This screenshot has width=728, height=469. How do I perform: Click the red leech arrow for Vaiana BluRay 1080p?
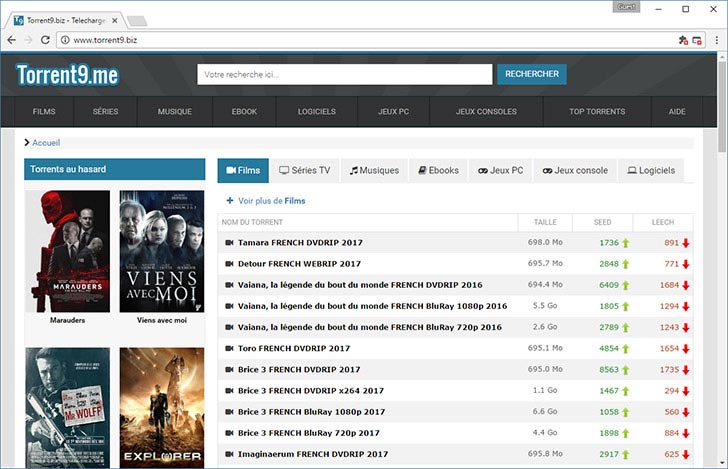click(686, 306)
